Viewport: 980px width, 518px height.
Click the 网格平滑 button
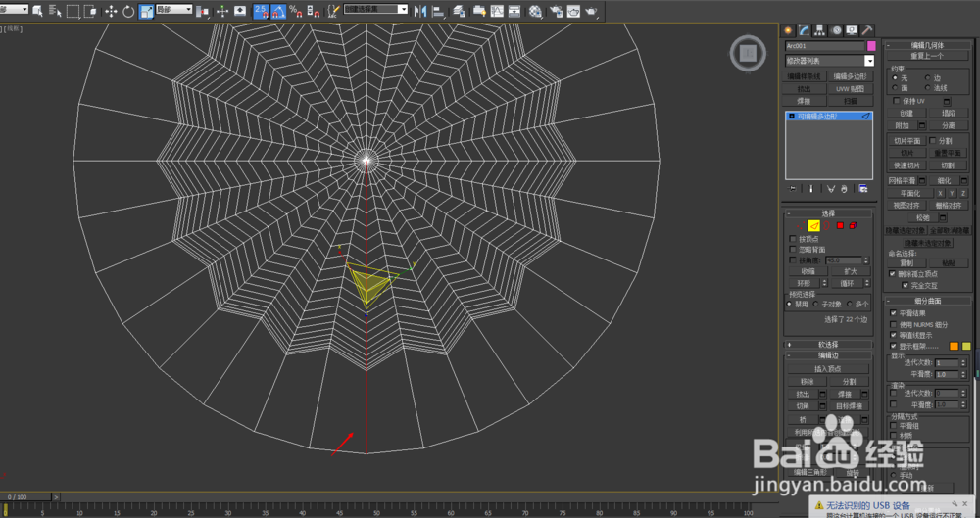(903, 180)
